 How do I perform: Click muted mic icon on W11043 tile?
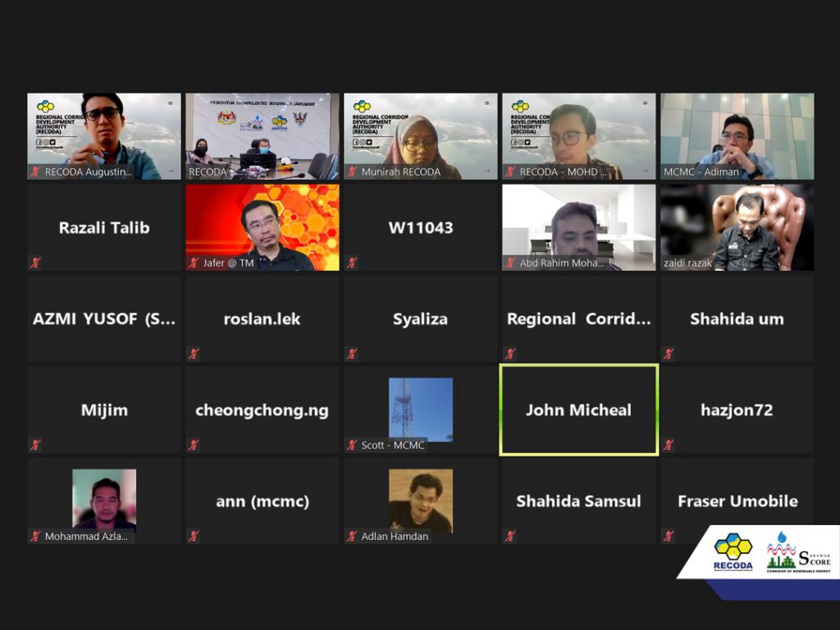coord(352,262)
